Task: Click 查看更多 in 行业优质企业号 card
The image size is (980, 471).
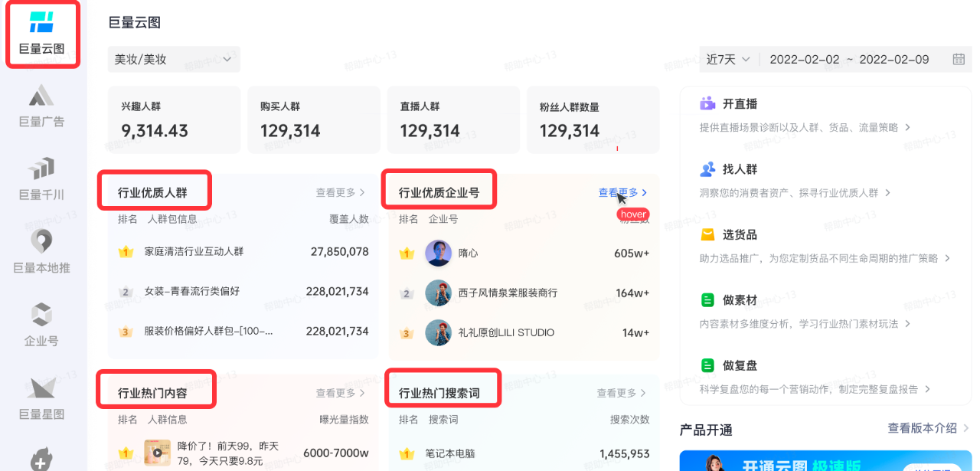Action: 623,193
